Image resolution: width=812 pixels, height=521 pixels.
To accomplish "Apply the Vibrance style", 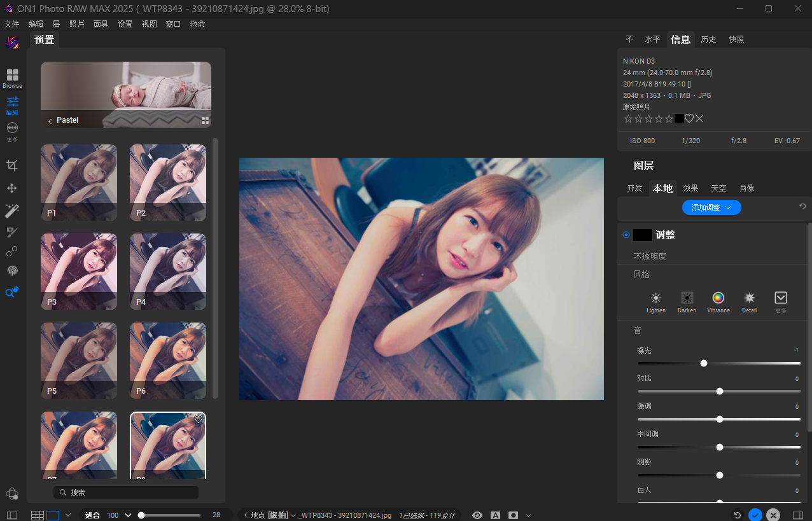I will click(x=718, y=302).
